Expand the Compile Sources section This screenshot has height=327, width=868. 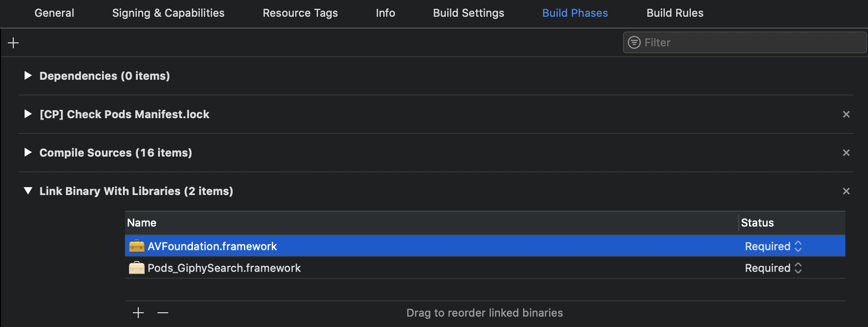point(28,152)
